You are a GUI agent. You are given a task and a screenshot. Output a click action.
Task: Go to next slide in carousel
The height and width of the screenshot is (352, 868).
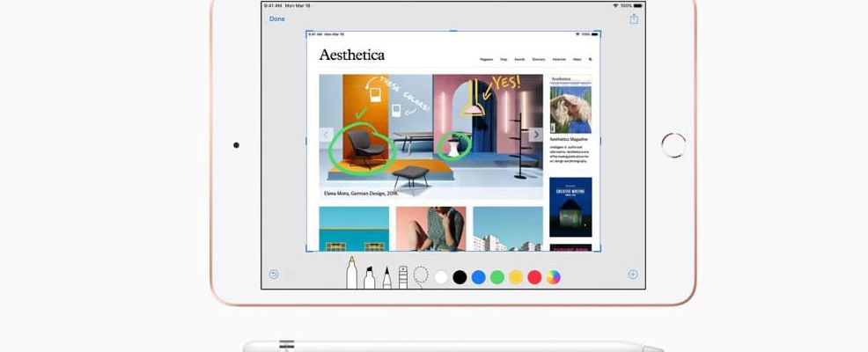pos(536,135)
